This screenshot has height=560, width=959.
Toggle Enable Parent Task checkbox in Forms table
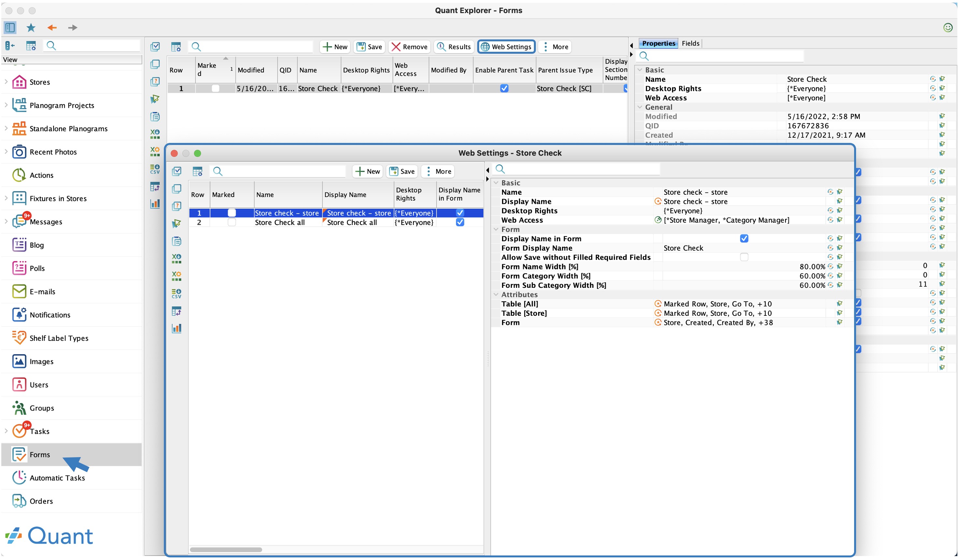coord(504,88)
